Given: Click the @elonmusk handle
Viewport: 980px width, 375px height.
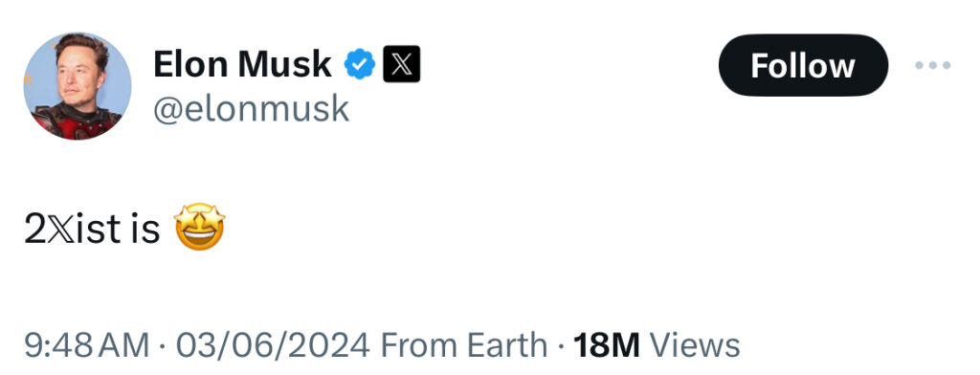Looking at the screenshot, I should click(x=252, y=109).
